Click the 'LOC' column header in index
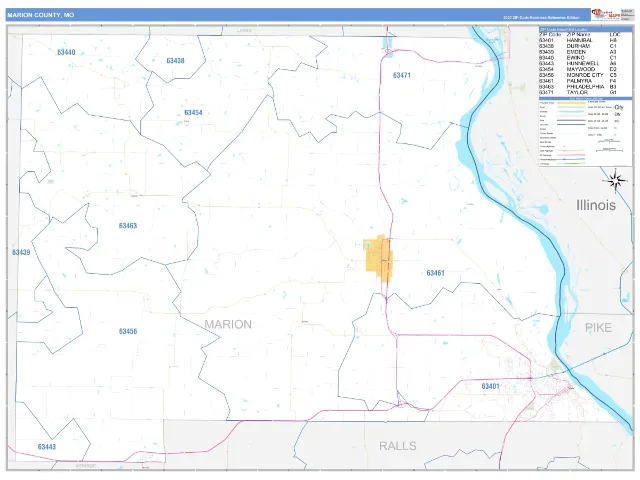The height and width of the screenshot is (480, 640). click(x=615, y=35)
